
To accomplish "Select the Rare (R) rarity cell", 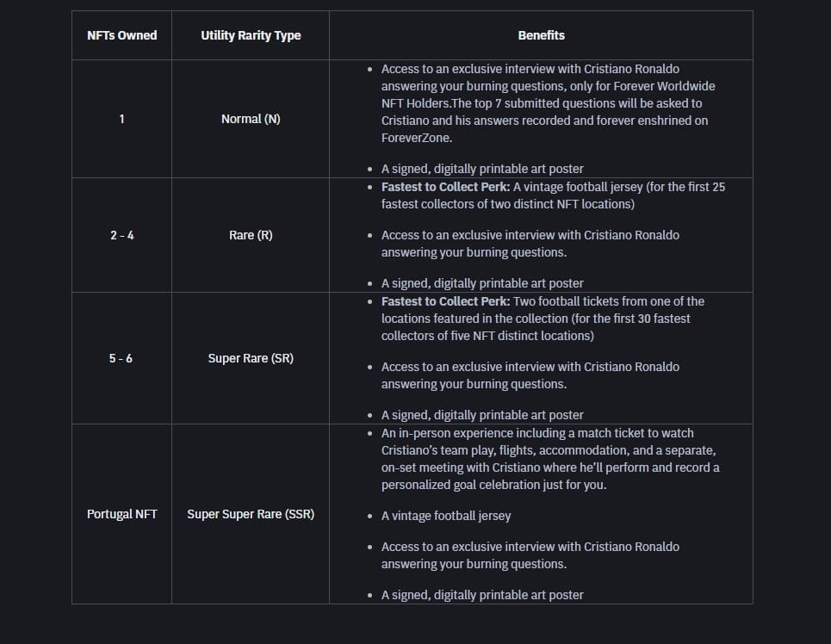I will (x=251, y=235).
